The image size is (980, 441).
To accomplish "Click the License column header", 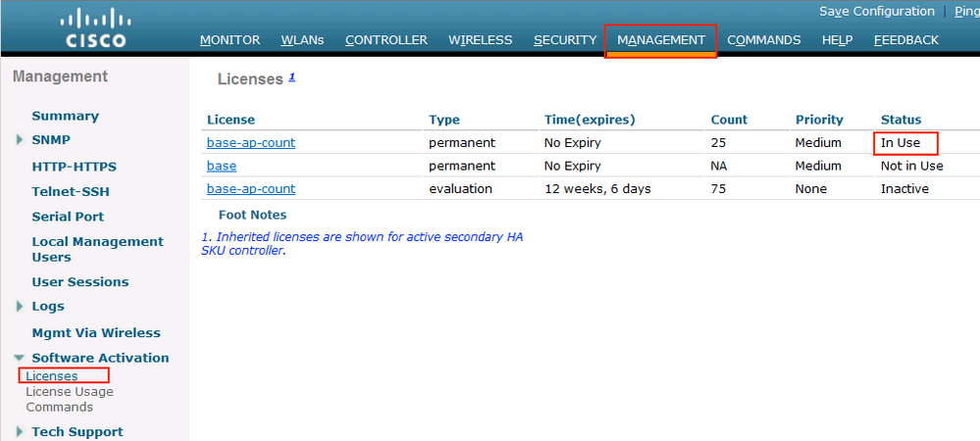I will click(231, 120).
